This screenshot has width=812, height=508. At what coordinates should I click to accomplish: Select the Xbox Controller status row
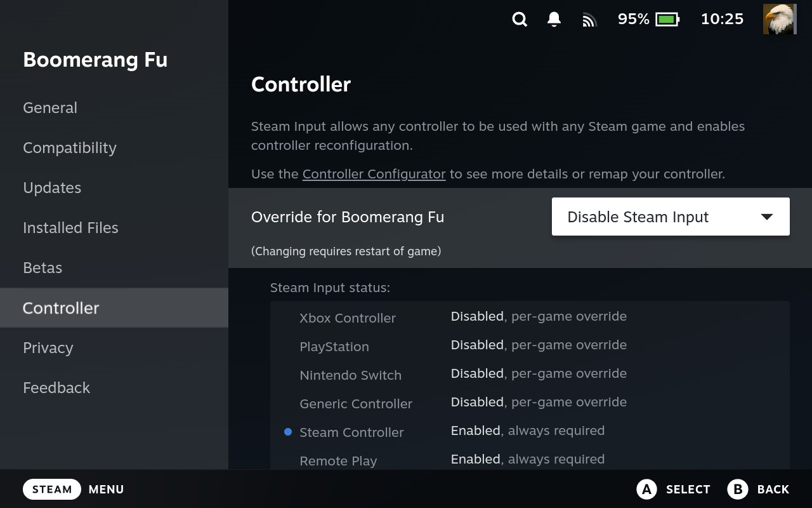pos(530,317)
